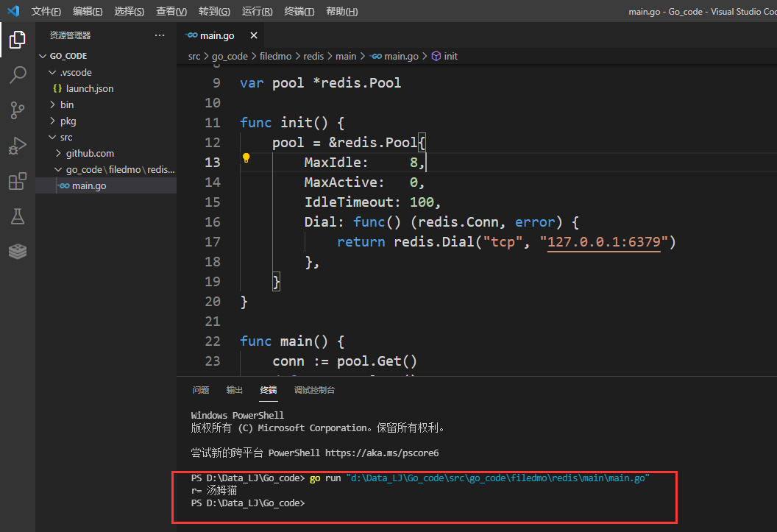777x532 pixels.
Task: Open the Explorer panel more actions ellipsis
Action: [x=160, y=35]
